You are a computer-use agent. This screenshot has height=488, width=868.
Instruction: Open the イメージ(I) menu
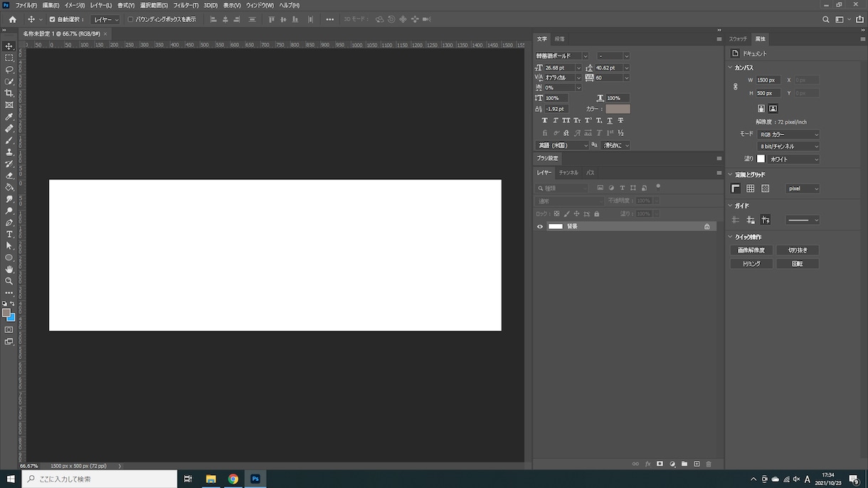[x=75, y=5]
